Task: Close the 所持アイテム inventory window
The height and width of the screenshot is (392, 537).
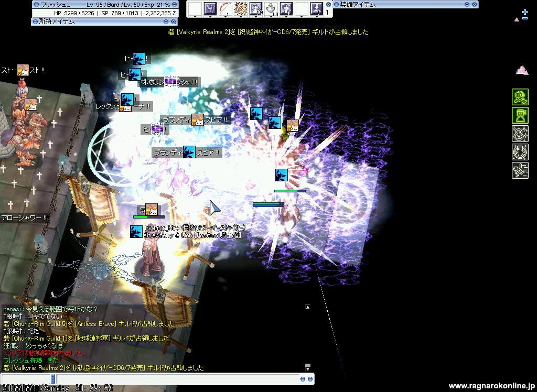Action: click(x=173, y=21)
